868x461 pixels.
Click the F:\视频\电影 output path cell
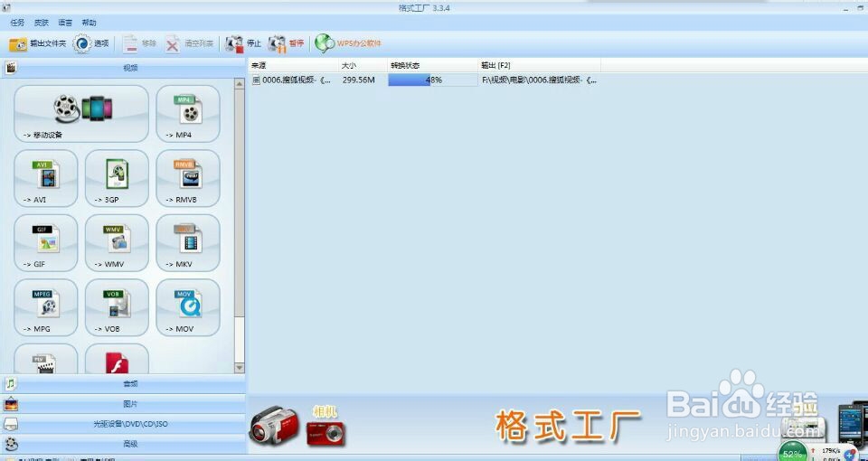(x=540, y=80)
